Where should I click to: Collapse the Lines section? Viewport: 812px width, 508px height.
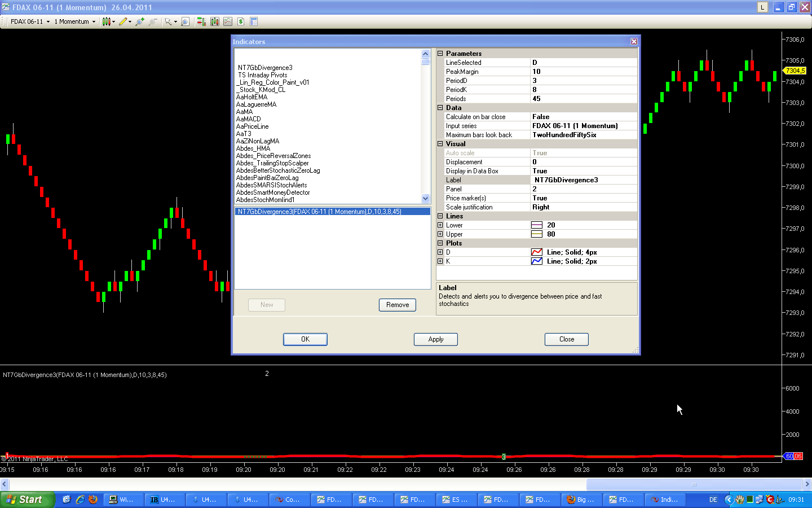tap(440, 216)
